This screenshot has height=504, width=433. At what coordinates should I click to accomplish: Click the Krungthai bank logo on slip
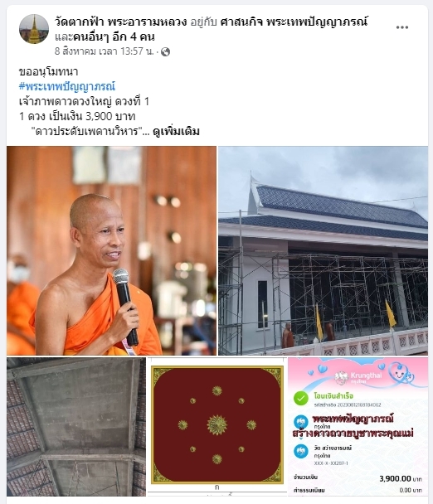click(x=358, y=377)
